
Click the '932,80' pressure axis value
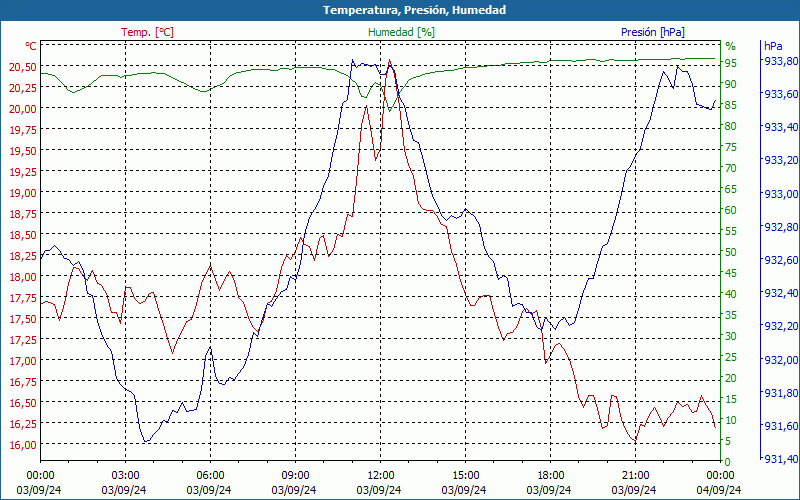tap(781, 227)
